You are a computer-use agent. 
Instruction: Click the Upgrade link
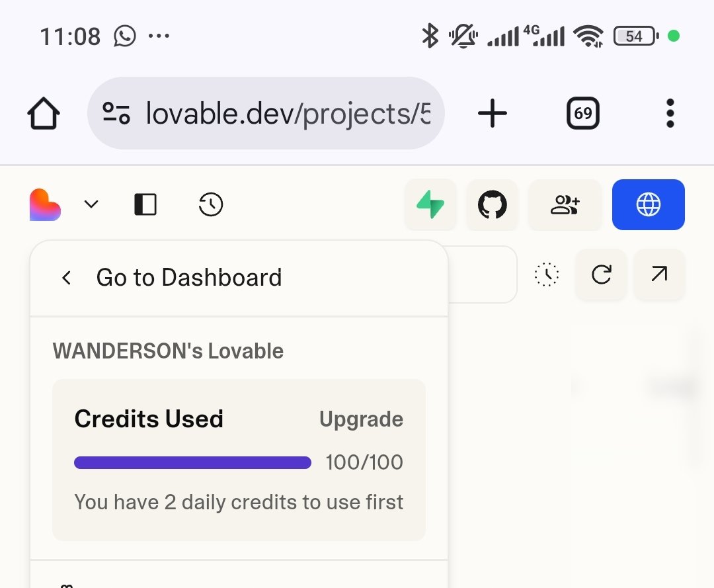[361, 419]
